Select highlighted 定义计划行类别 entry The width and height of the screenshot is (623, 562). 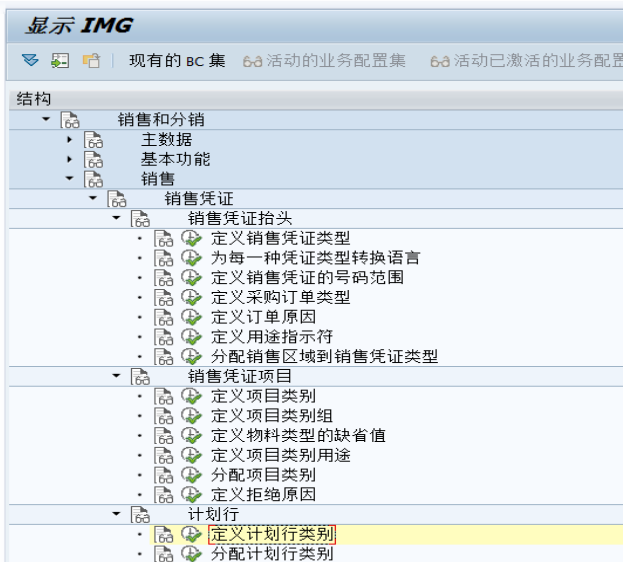272,535
